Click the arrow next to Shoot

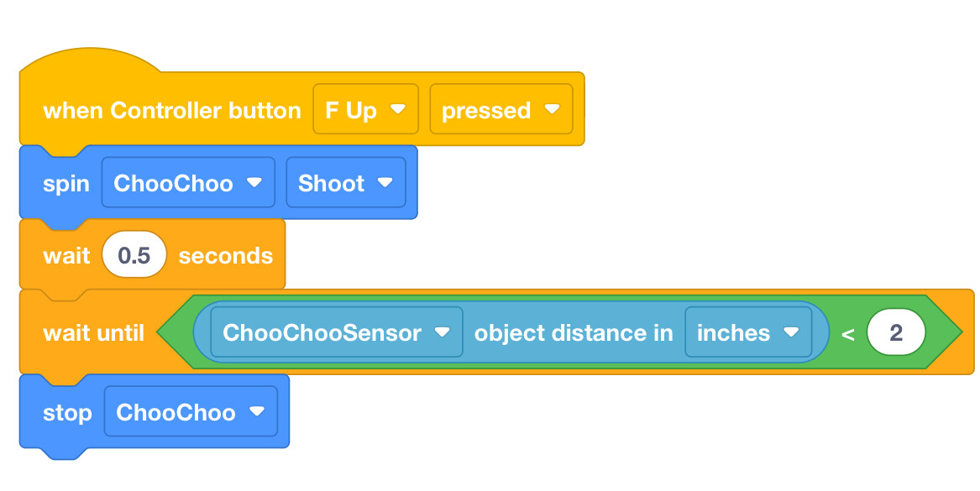(x=385, y=182)
